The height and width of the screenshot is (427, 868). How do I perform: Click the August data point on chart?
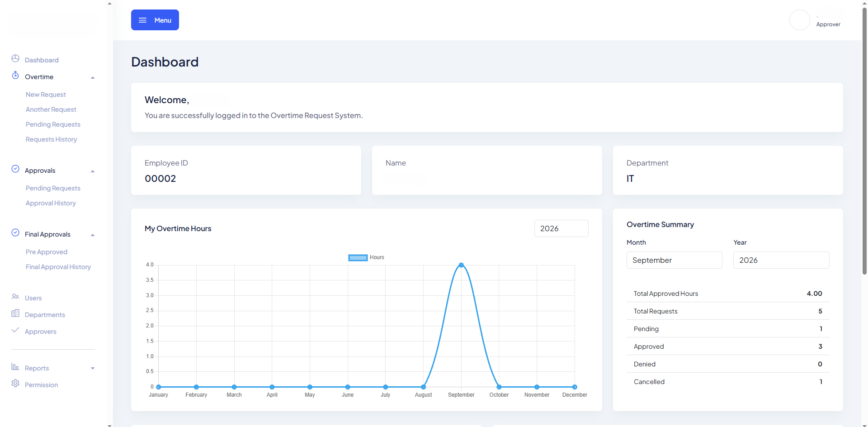(423, 387)
